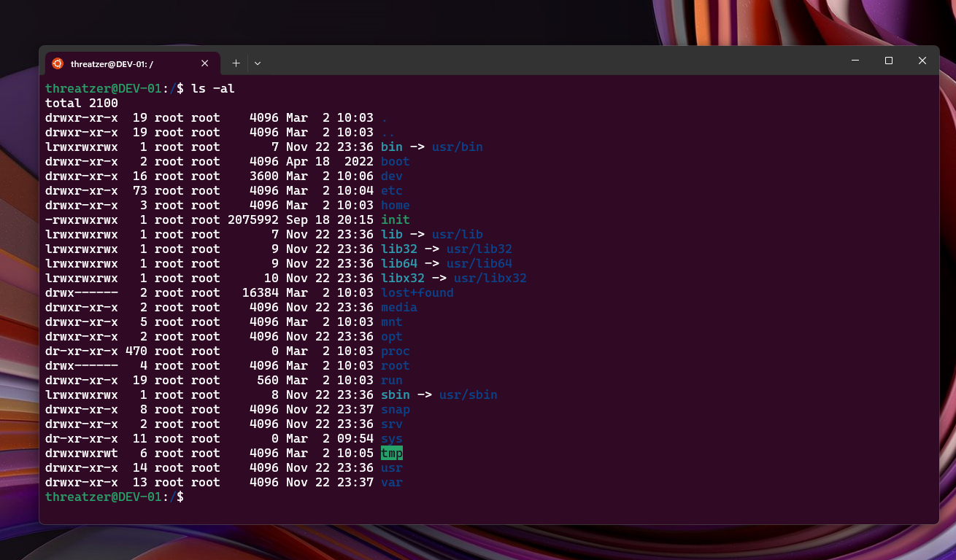This screenshot has width=956, height=560.
Task: Click the highlighted tmp directory entry
Action: coord(392,453)
